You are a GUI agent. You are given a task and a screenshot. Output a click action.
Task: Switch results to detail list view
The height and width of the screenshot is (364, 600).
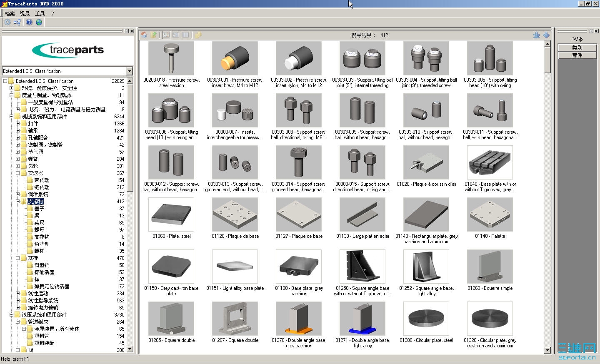coord(176,35)
